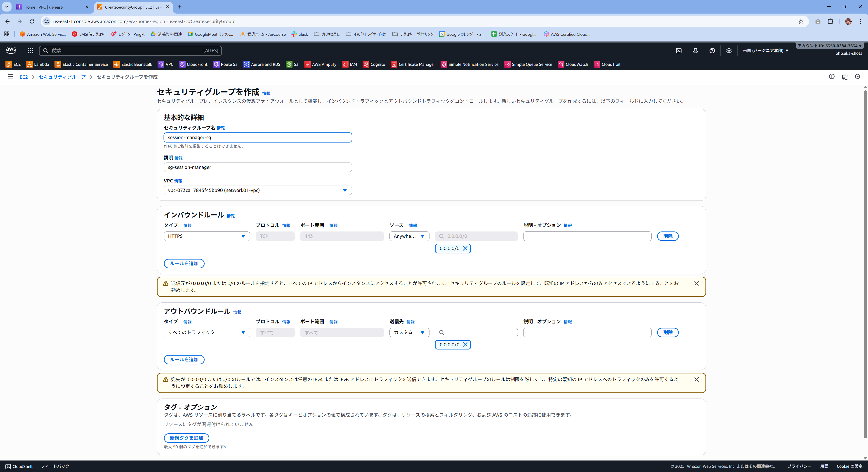868x472 pixels.
Task: Click 新規タグを追加 button
Action: coord(186,438)
